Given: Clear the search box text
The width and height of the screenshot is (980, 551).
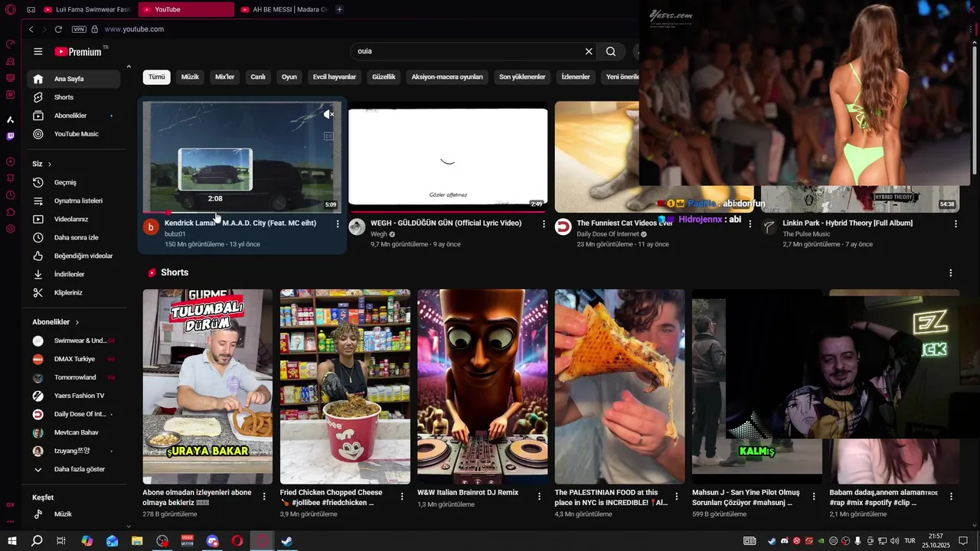Looking at the screenshot, I should click(589, 51).
